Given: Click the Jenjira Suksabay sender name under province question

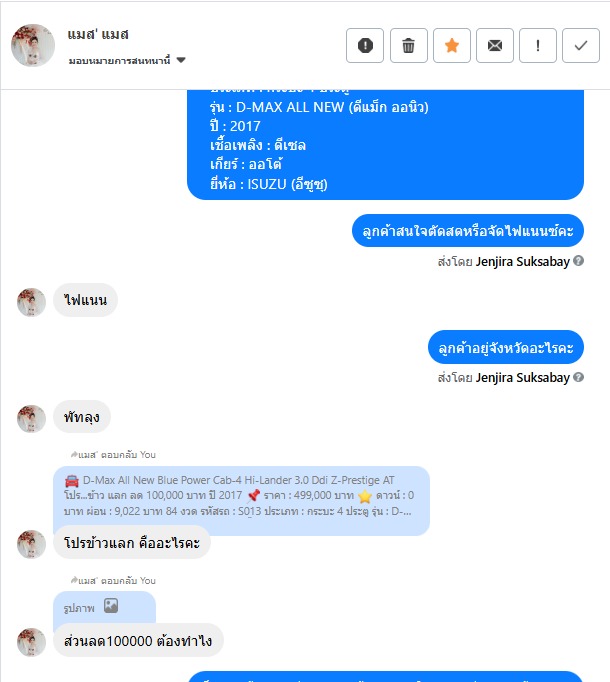Looking at the screenshot, I should pos(523,378).
